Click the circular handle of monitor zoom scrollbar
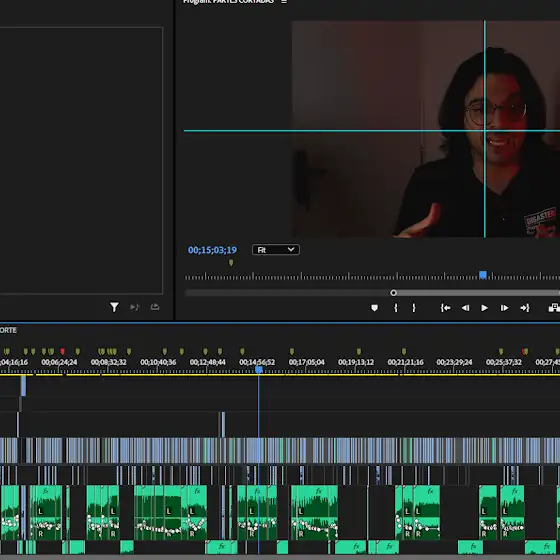This screenshot has width=560, height=560. 393,293
